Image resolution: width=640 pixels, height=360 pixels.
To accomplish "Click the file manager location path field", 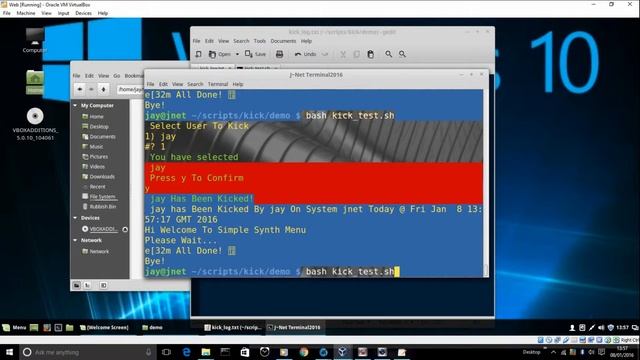I will click(130, 89).
